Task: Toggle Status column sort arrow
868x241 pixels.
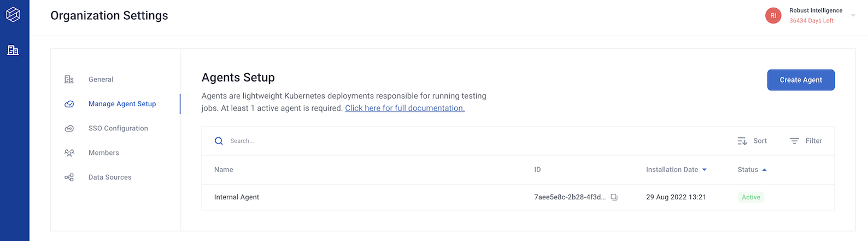Action: tap(764, 170)
